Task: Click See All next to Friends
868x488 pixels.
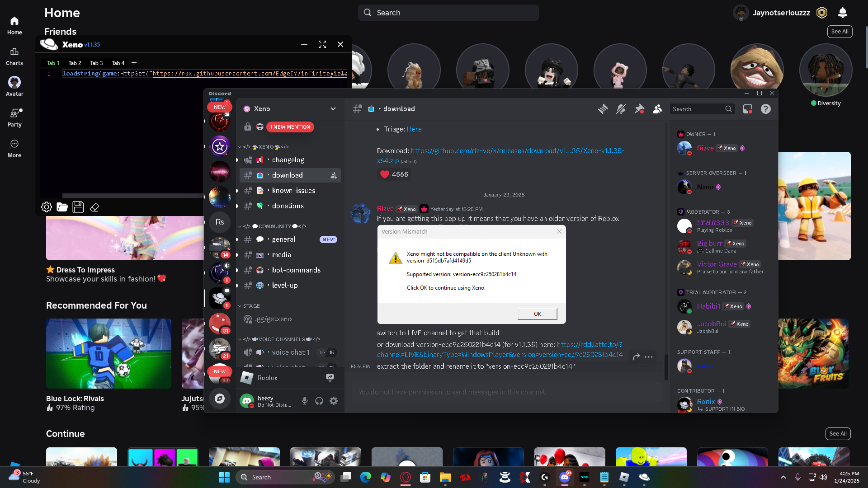Action: pyautogui.click(x=840, y=32)
